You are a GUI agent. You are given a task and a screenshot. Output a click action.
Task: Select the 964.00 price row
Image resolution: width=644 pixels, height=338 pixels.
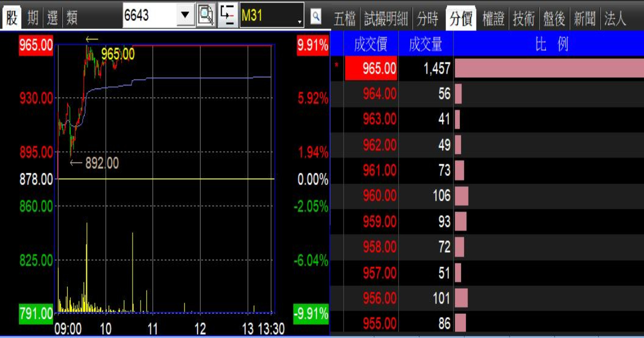pos(487,94)
